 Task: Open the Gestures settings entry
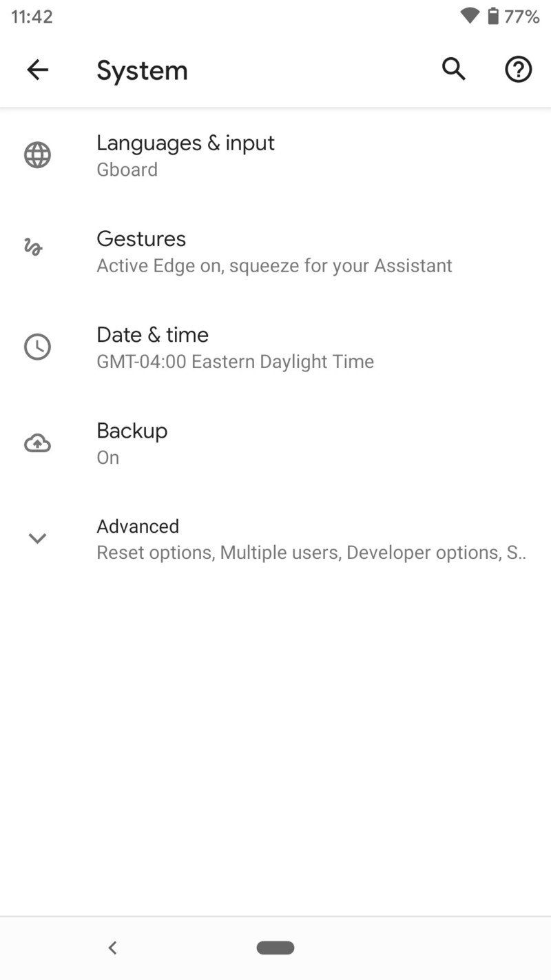pyautogui.click(x=141, y=239)
